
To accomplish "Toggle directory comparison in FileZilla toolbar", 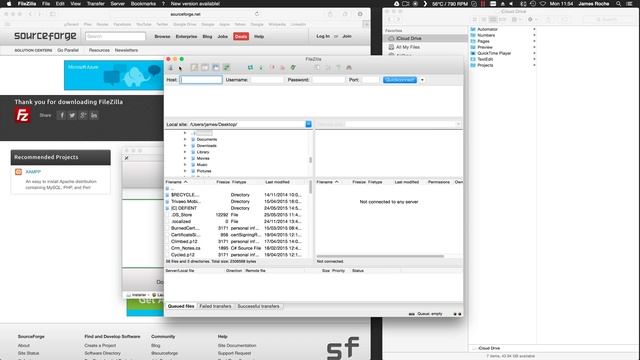I will [x=328, y=68].
